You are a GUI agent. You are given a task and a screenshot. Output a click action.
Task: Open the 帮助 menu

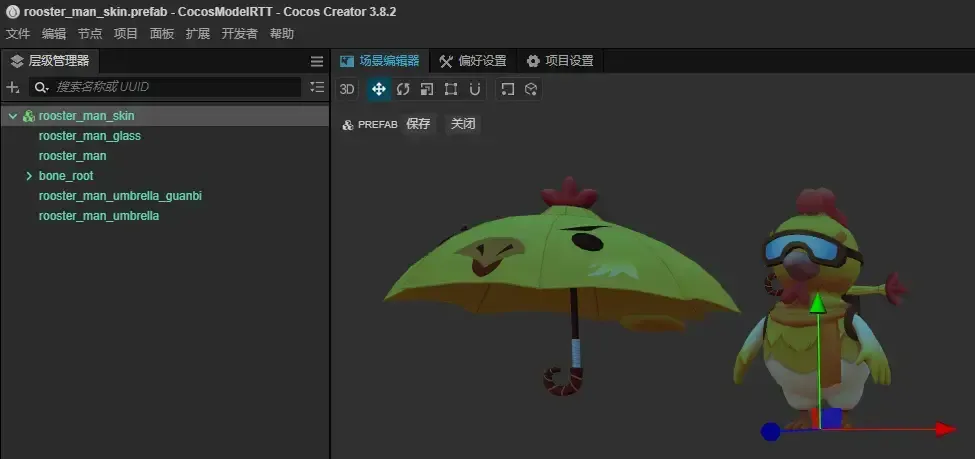(282, 34)
